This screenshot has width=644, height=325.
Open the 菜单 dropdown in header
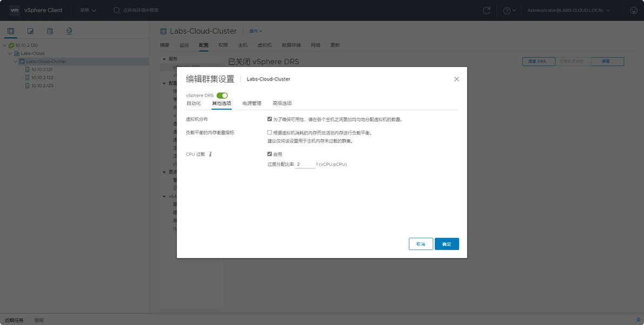tap(88, 10)
